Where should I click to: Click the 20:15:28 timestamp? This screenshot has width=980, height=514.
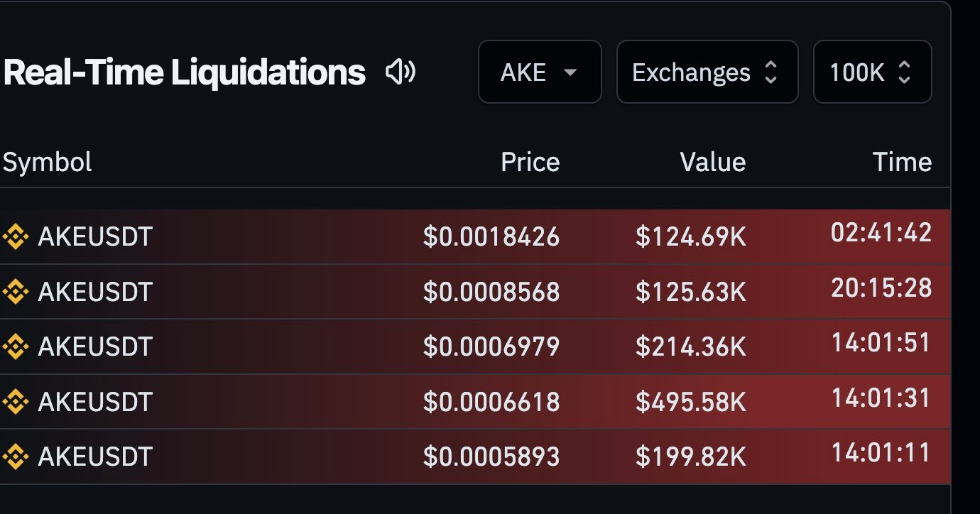point(881,288)
